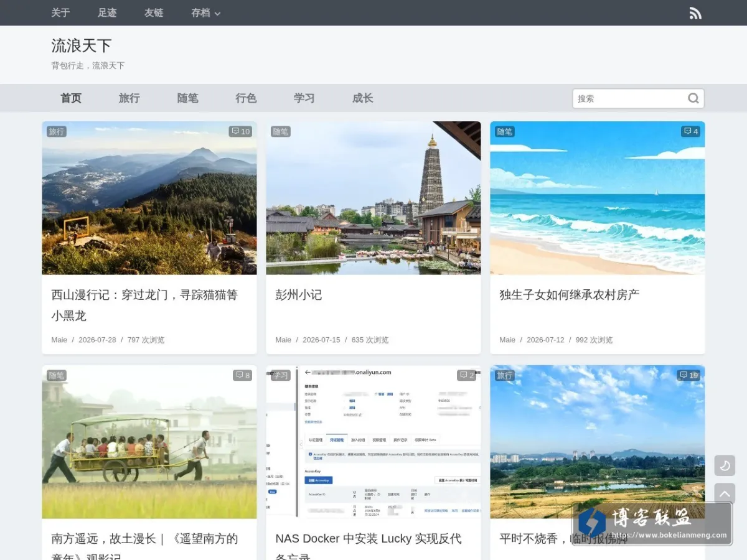Open the 西山漫行记 mountain thumbnail
Viewport: 747px width, 560px height.
click(x=149, y=198)
